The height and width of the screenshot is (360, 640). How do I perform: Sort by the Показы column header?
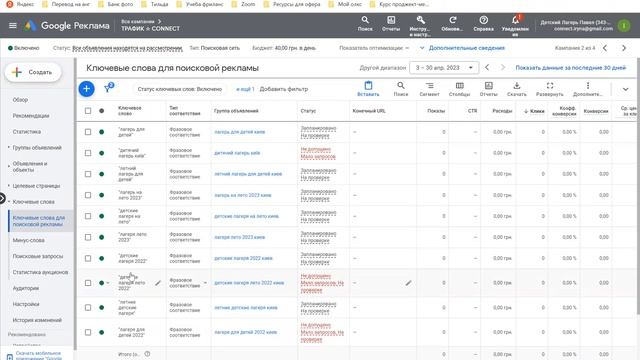(436, 111)
